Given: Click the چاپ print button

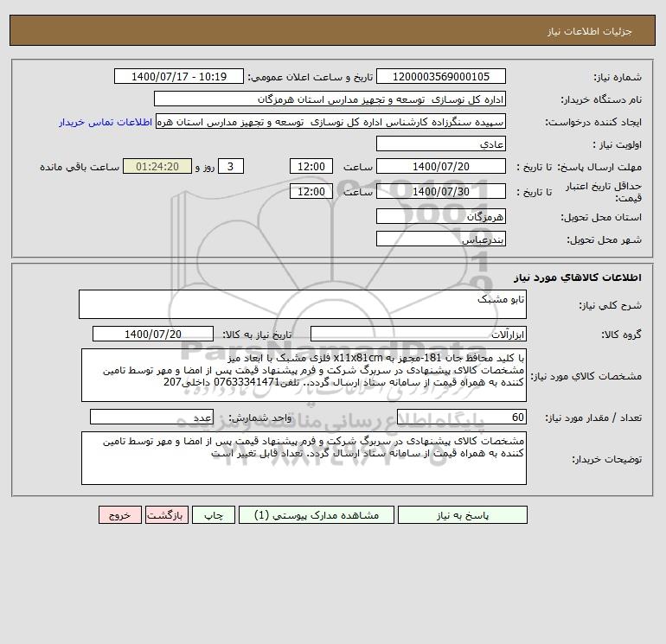Looking at the screenshot, I should 214,515.
